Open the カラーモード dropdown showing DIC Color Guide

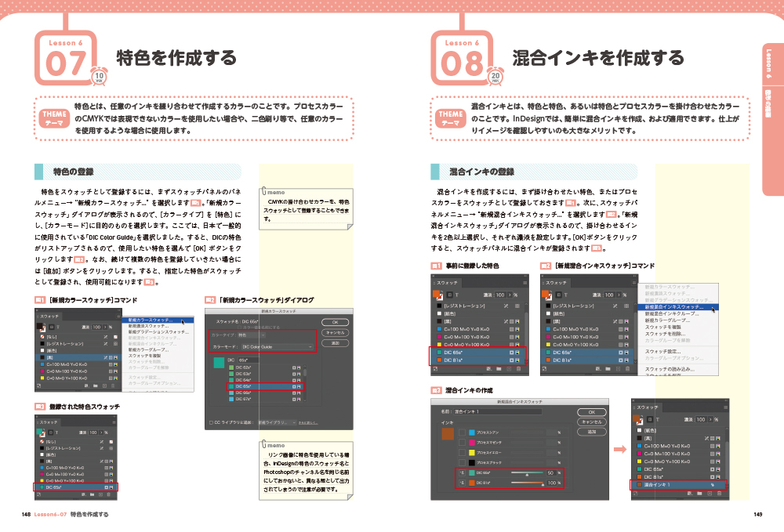tap(277, 347)
